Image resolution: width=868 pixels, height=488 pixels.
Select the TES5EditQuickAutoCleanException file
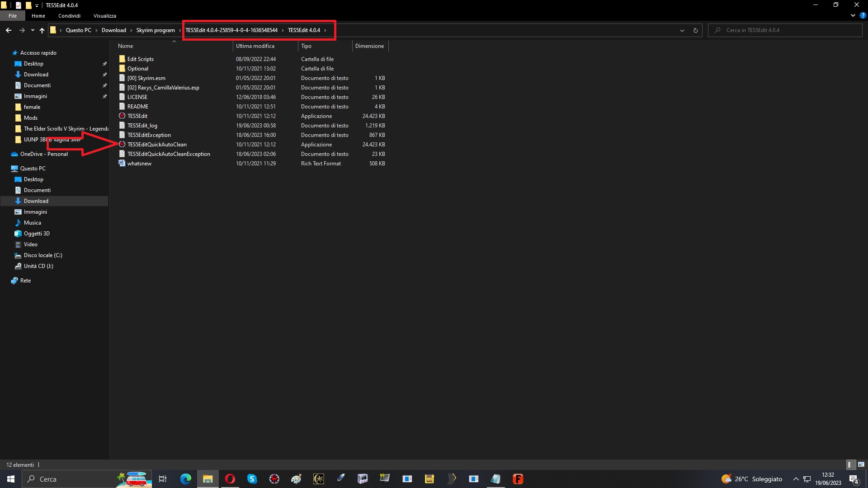[169, 154]
